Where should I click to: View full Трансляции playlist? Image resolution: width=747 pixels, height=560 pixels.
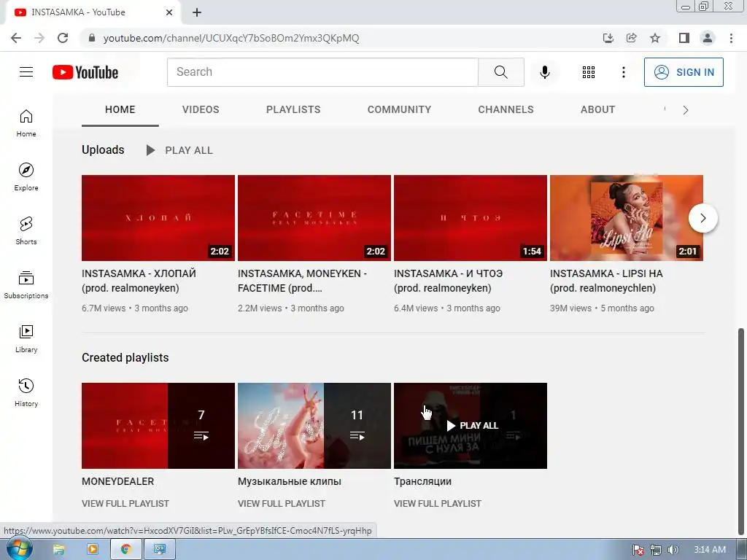click(438, 503)
